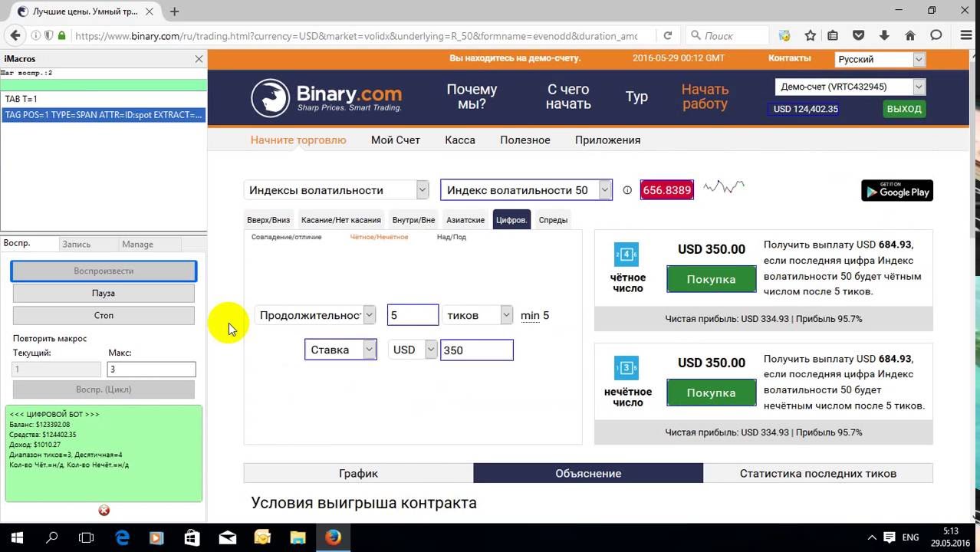The image size is (980, 552).
Task: Show hidden system tray icons chevron
Action: pyautogui.click(x=872, y=538)
